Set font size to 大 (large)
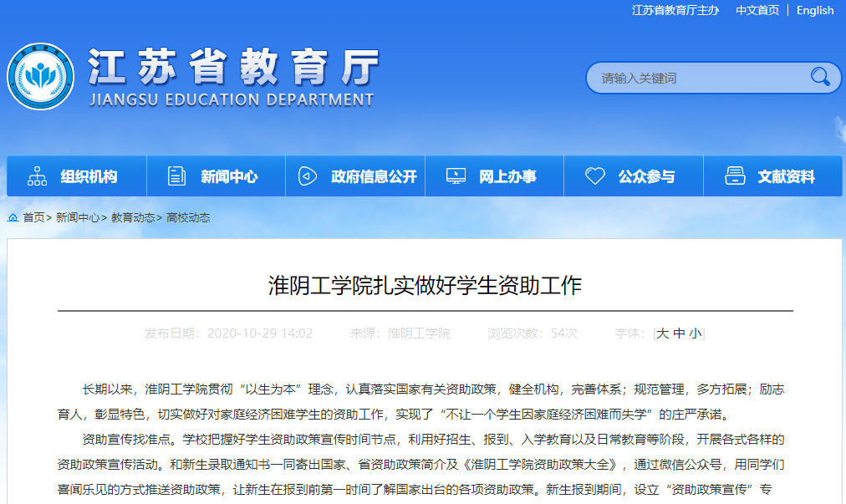This screenshot has height=504, width=846. click(x=662, y=333)
